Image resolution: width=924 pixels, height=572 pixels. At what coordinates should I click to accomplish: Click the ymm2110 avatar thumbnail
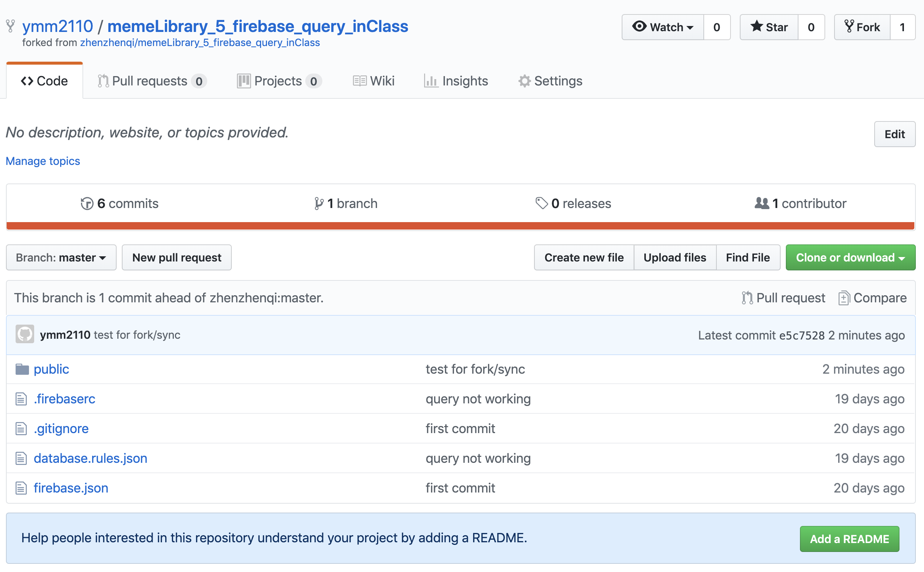coord(25,334)
